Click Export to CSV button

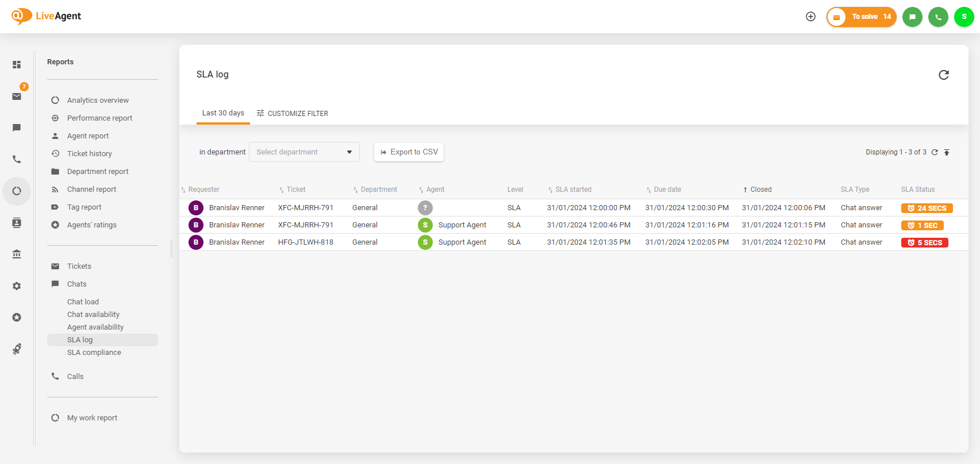click(x=409, y=152)
